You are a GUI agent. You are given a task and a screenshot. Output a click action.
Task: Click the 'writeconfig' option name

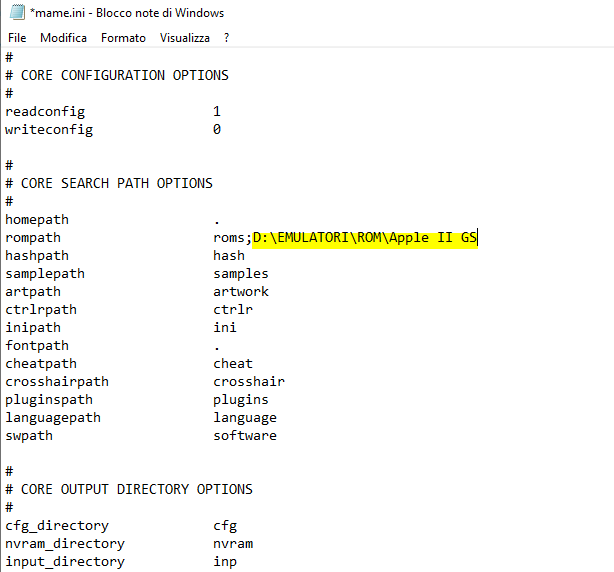[49, 130]
